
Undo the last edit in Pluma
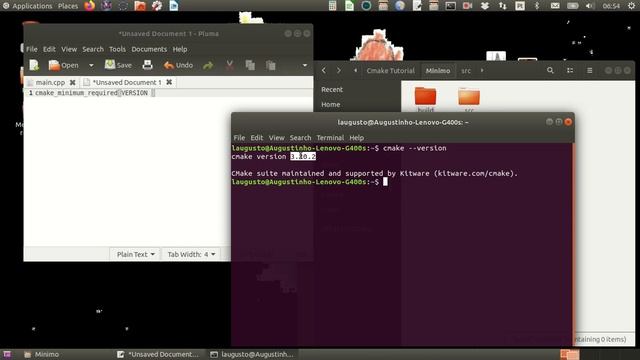[178, 65]
